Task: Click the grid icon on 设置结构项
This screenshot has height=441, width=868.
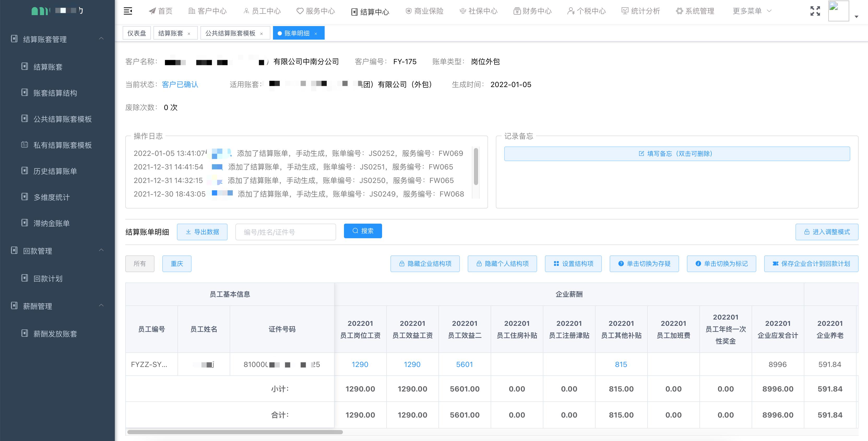Action: click(x=556, y=264)
